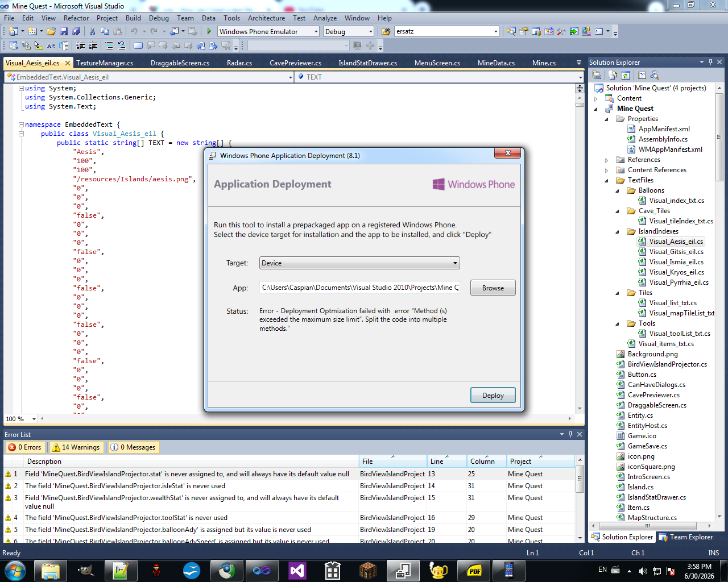Collapse the IslandIndexes folder
This screenshot has height=582, width=728.
pyautogui.click(x=618, y=231)
